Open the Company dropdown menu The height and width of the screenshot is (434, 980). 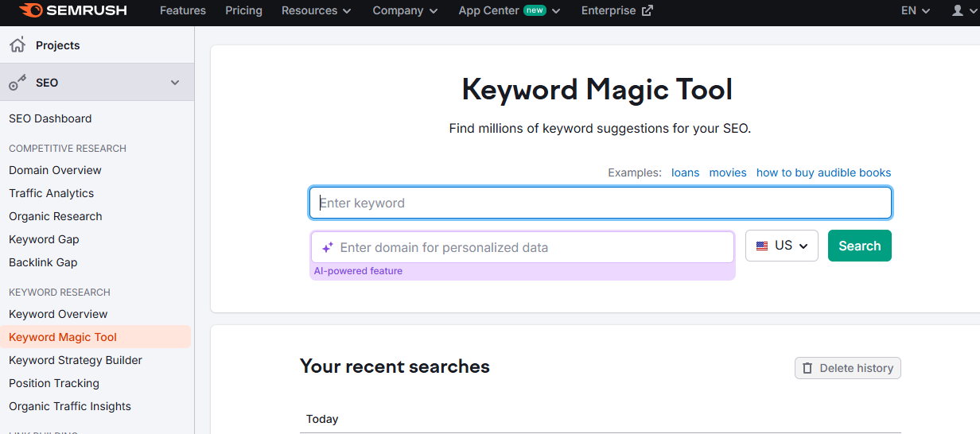click(405, 10)
